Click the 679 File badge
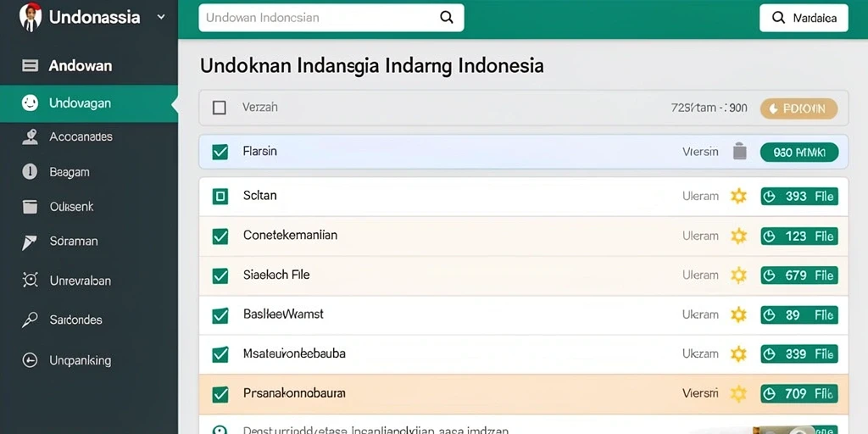Viewport: 868px width, 434px height. point(799,275)
